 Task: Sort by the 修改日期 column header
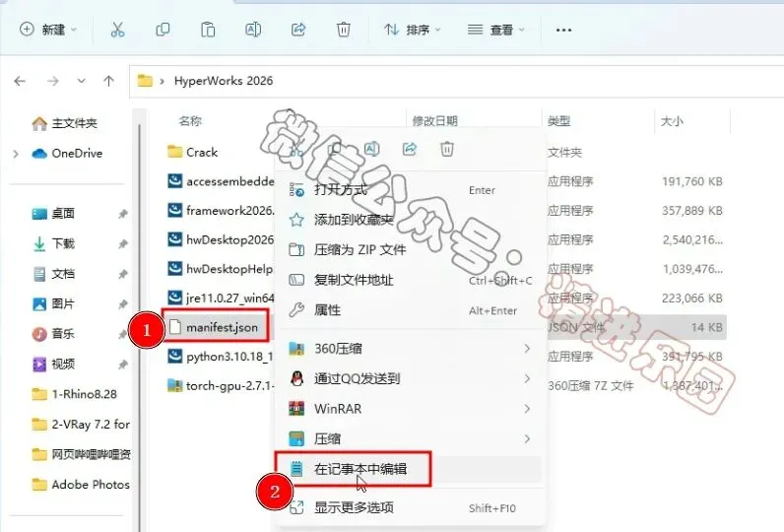coord(434,120)
